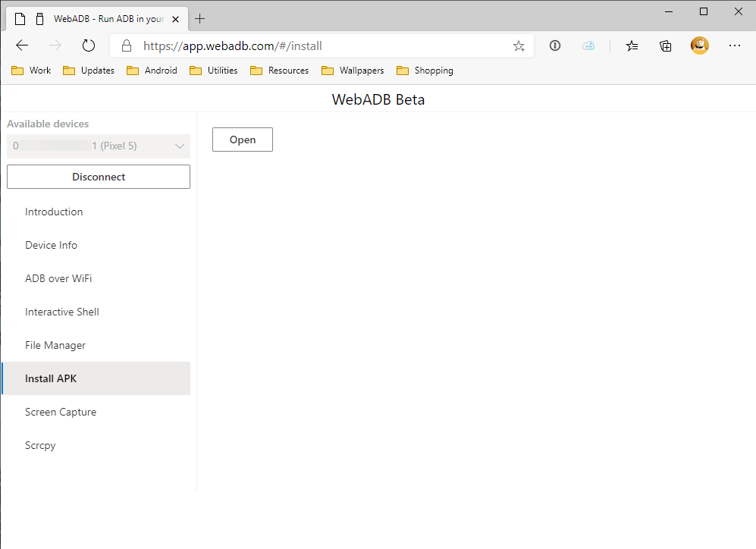Select the Install APK menu item

(96, 378)
